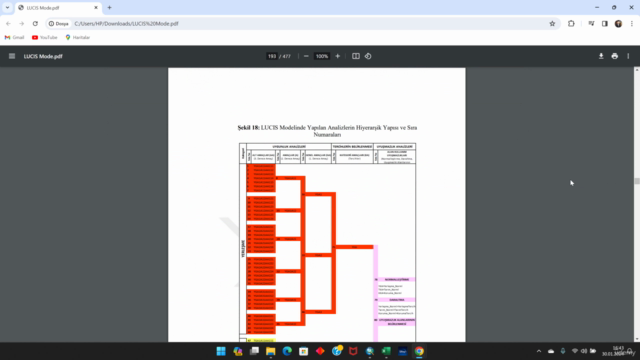Open the PDF sidebar menu icon
640x360 pixels.
pos(12,56)
